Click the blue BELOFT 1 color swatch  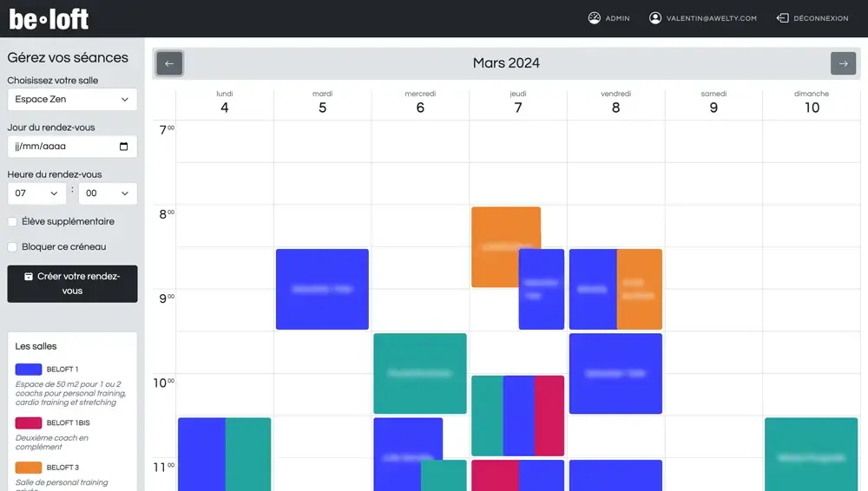tap(29, 370)
